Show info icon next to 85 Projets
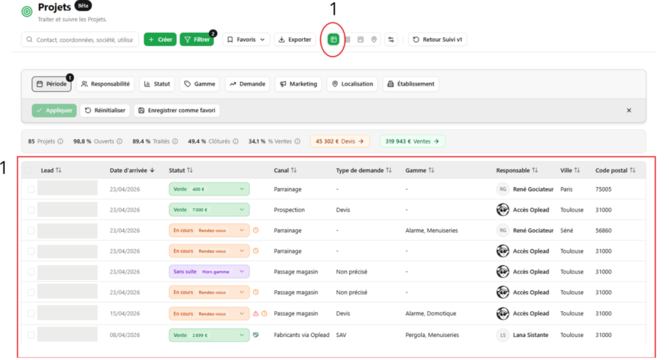669x360 pixels. point(61,141)
